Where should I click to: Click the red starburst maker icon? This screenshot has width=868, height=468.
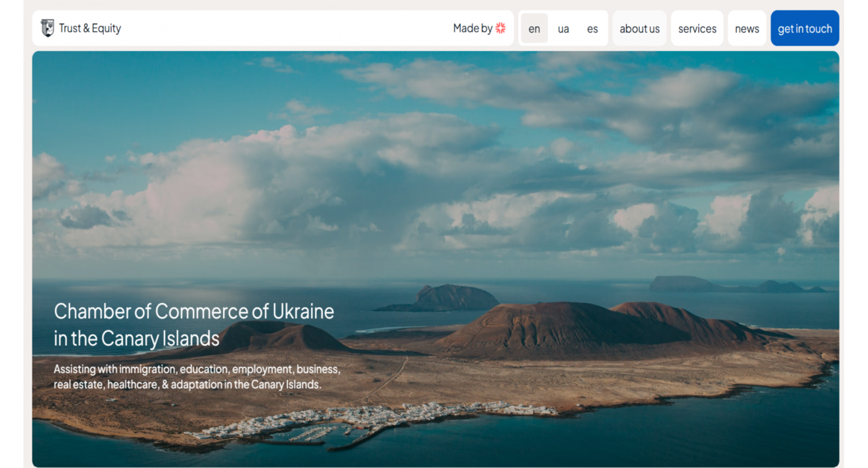[500, 28]
